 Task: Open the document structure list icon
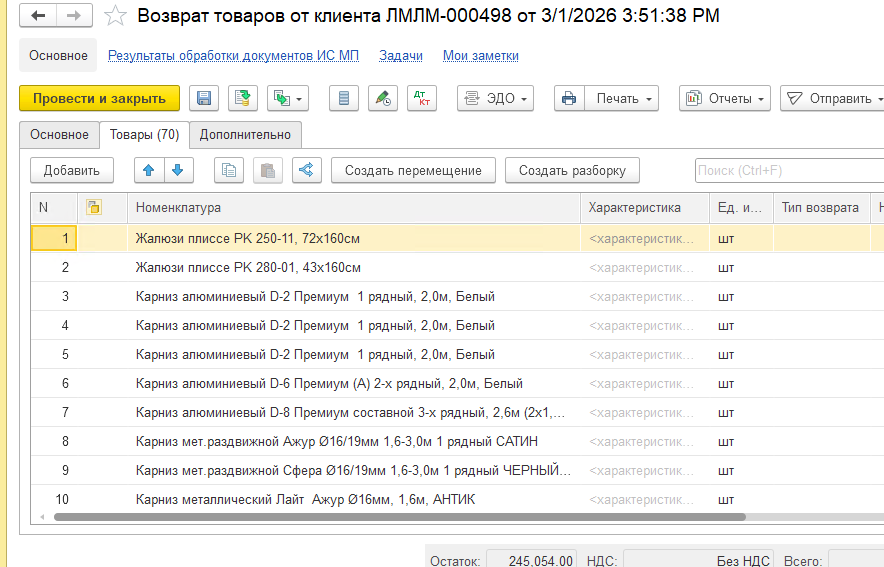pos(343,99)
